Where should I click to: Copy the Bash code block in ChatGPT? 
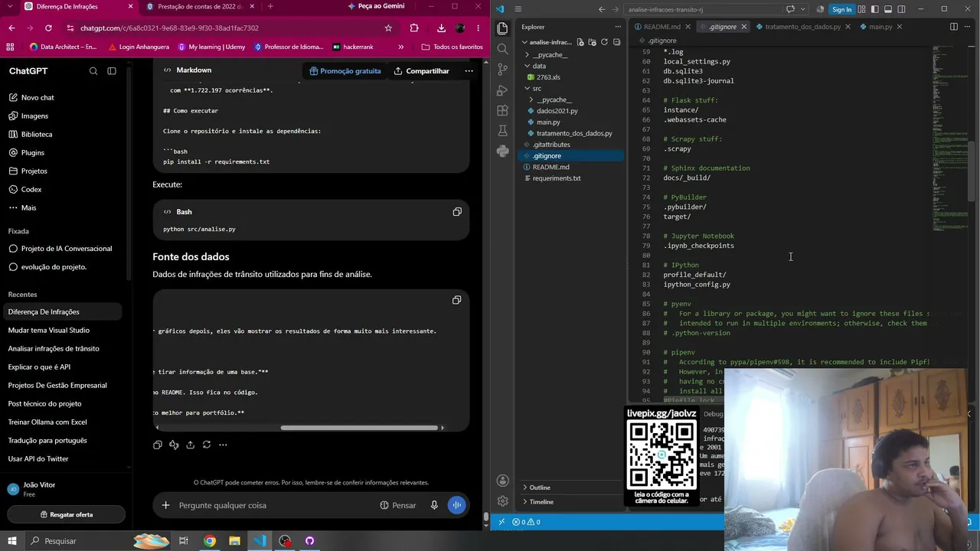[x=457, y=212]
